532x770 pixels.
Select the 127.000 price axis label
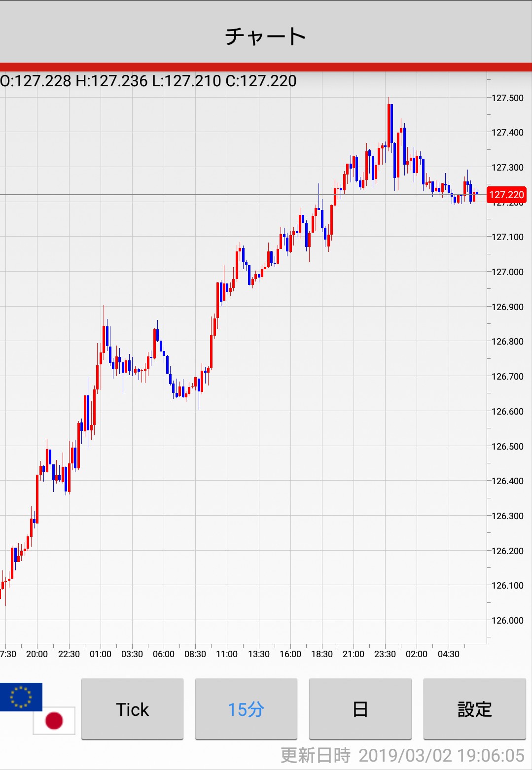[x=507, y=272]
